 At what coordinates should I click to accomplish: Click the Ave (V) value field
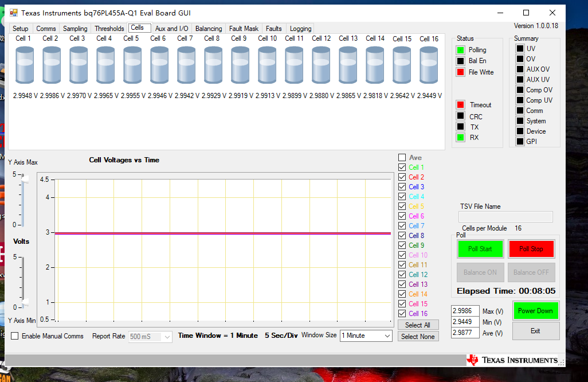point(465,333)
